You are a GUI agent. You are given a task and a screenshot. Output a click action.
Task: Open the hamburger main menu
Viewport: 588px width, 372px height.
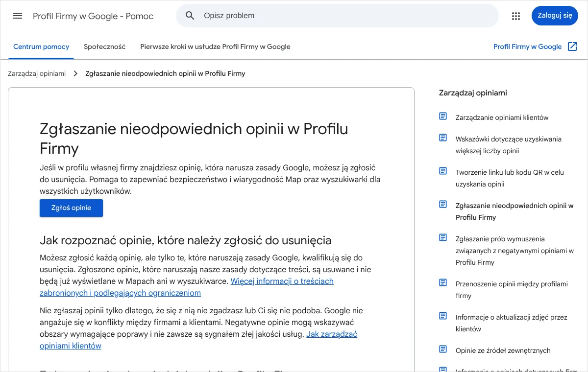tap(18, 16)
